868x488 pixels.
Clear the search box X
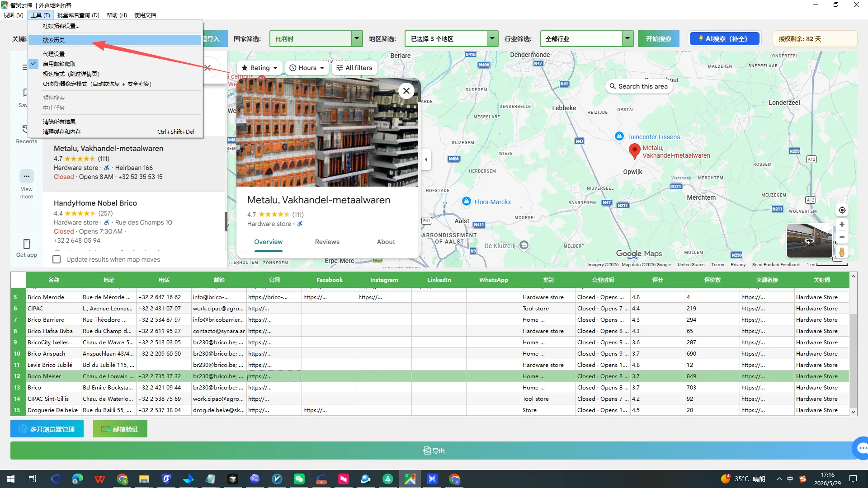coord(208,68)
